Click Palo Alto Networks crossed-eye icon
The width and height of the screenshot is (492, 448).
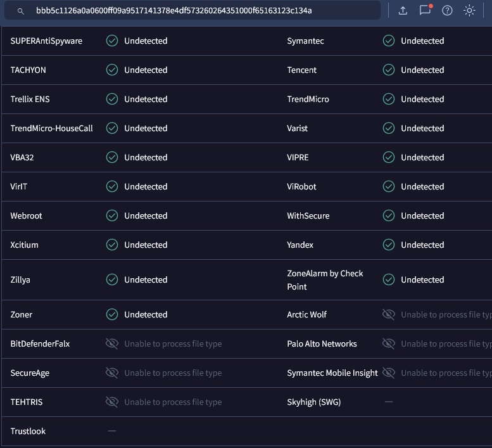pos(388,343)
